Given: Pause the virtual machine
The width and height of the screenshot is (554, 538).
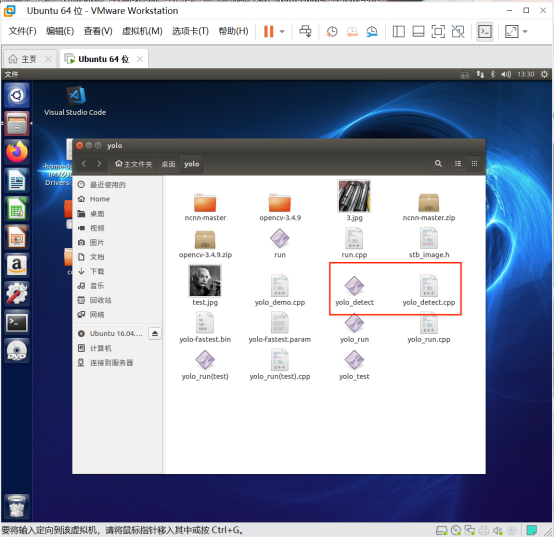Looking at the screenshot, I should tap(269, 31).
